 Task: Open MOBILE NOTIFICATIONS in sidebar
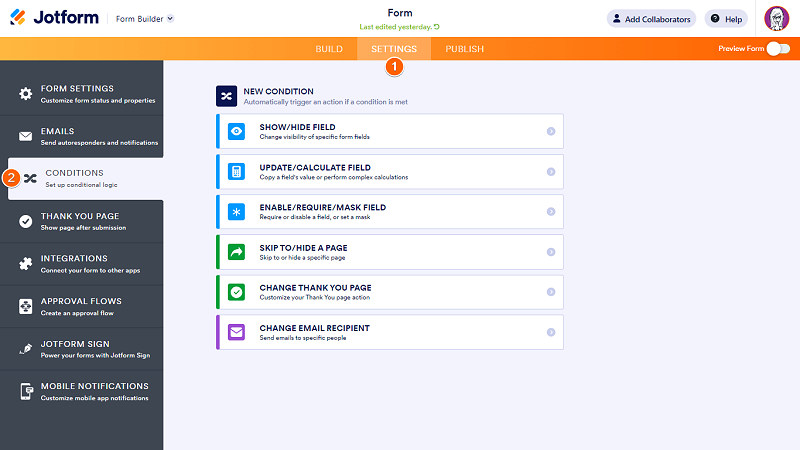pos(82,391)
